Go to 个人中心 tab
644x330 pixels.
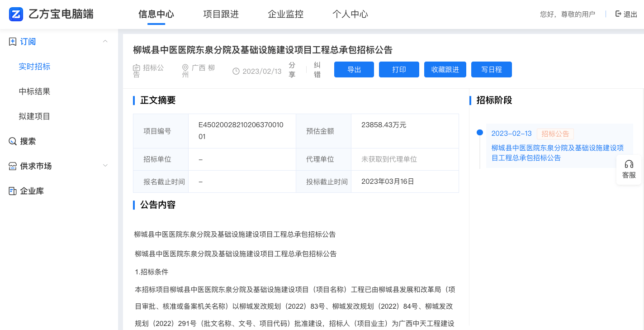pos(350,14)
